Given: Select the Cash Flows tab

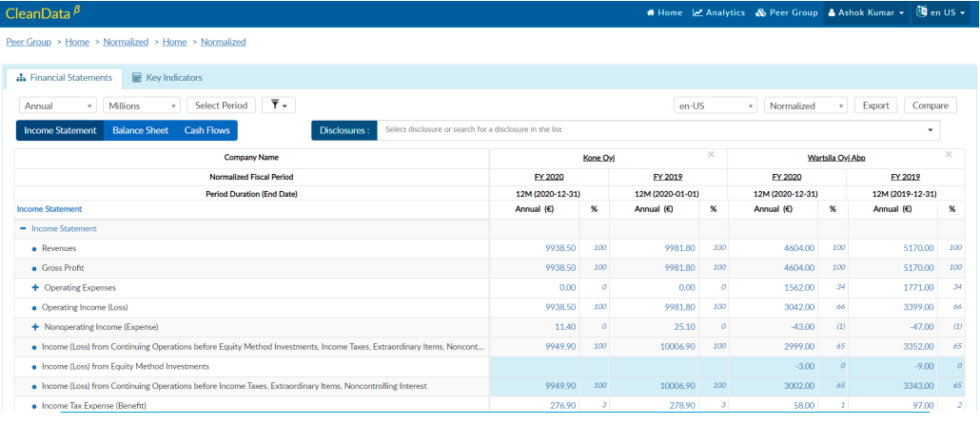Looking at the screenshot, I should point(206,130).
